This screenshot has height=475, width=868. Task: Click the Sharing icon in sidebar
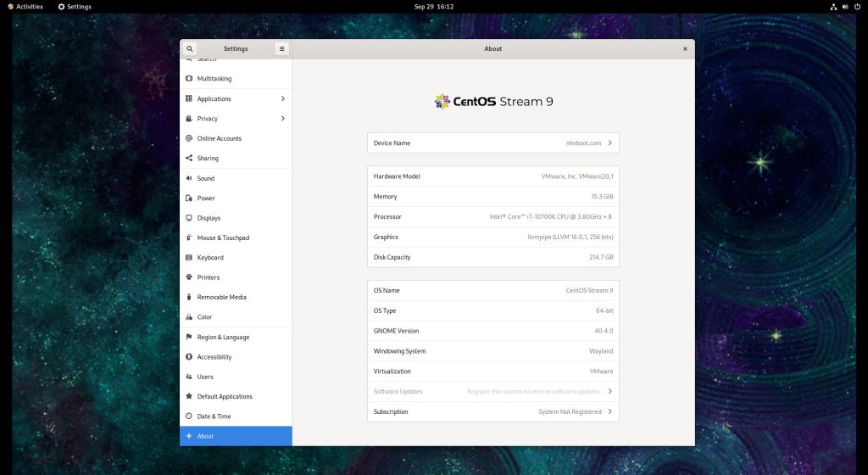click(189, 158)
